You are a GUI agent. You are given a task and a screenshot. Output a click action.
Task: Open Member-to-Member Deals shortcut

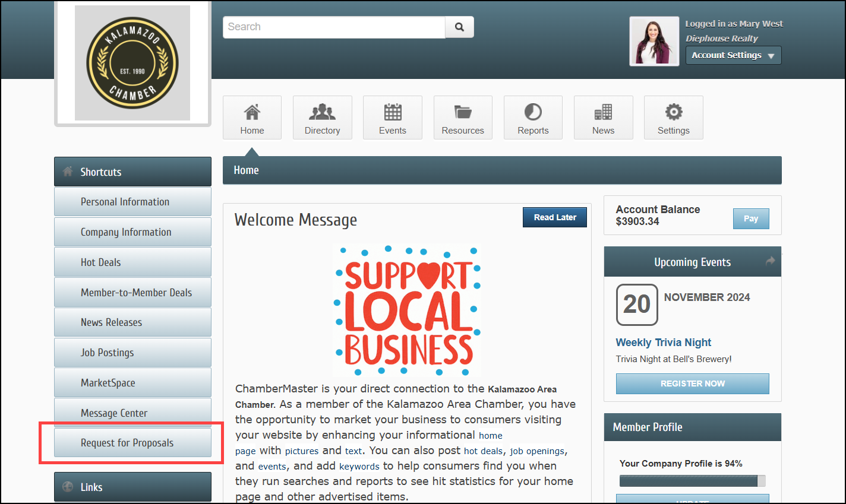132,293
